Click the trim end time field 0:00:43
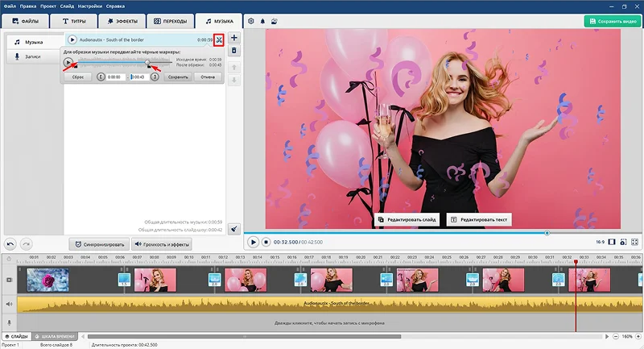644x349 pixels. [x=138, y=77]
